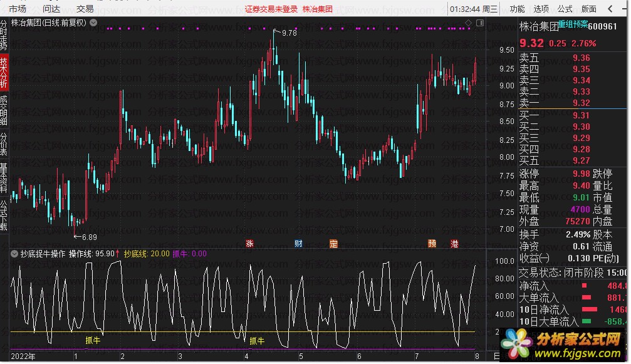Click the back chevron arrow in top bar
This screenshot has width=631, height=364.
[610, 9]
